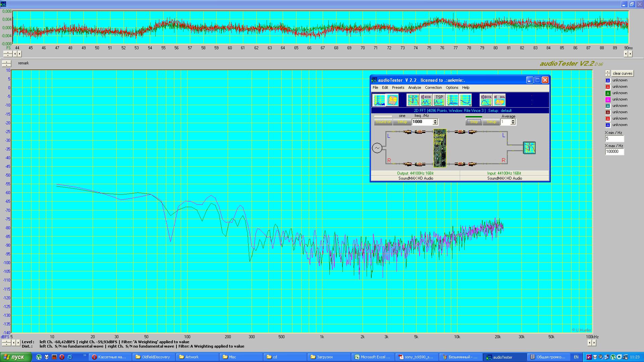Toggle the green curve A button
The height and width of the screenshot is (362, 644).
(x=607, y=93)
